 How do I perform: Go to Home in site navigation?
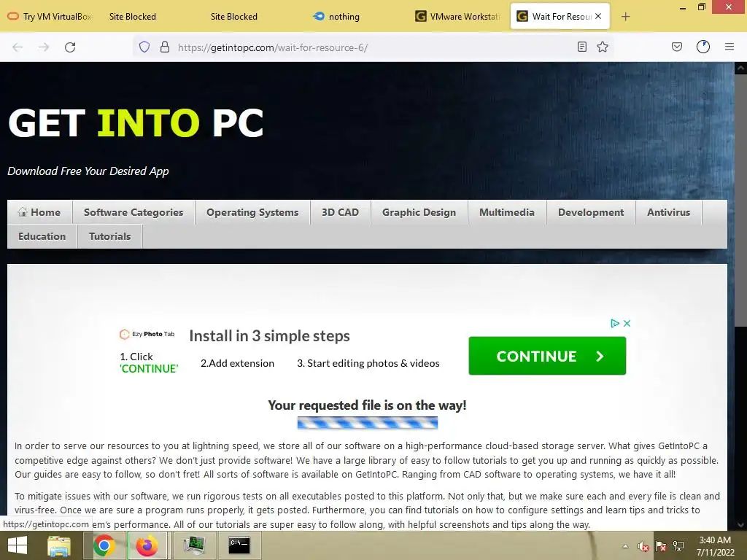39,212
